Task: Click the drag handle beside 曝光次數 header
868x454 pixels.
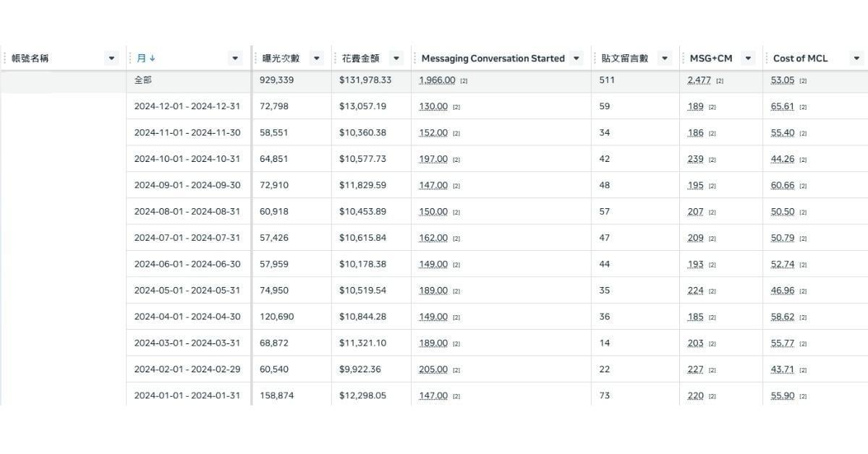Action: tap(255, 59)
